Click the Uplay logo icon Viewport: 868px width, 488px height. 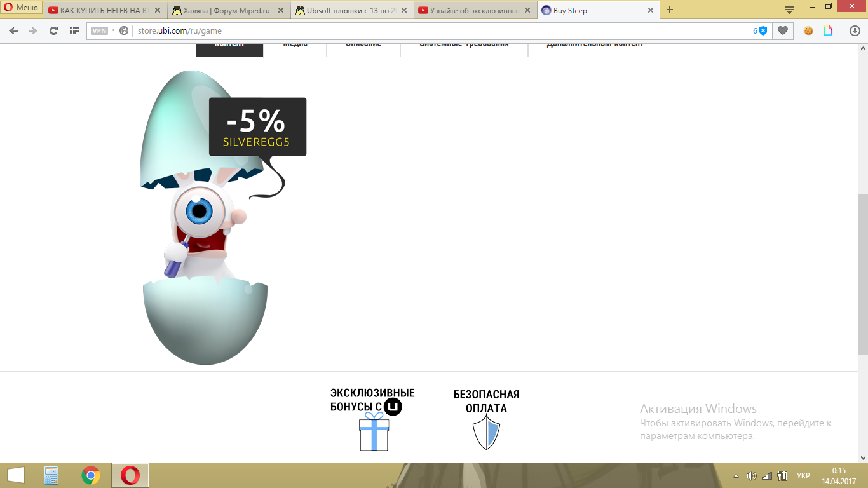(393, 407)
